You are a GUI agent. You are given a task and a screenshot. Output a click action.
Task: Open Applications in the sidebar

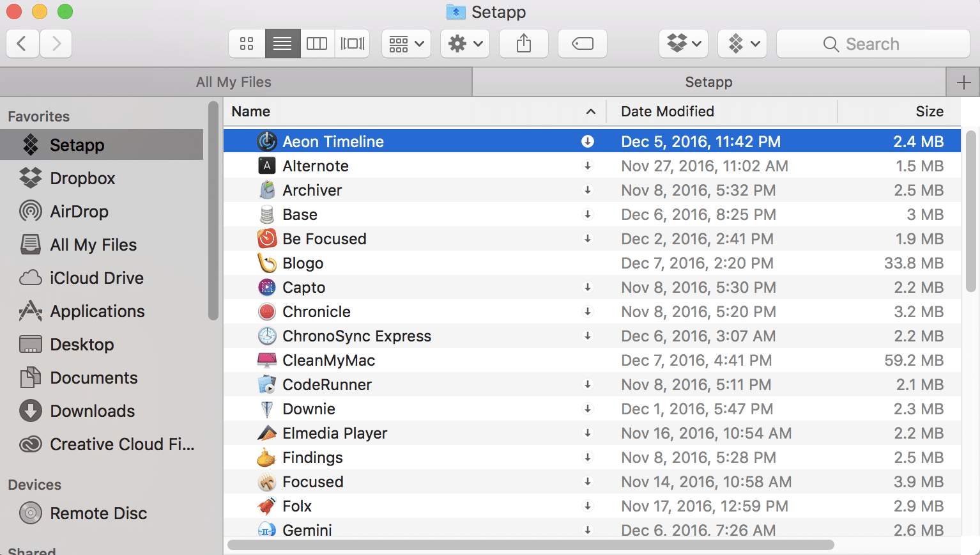coord(102,311)
